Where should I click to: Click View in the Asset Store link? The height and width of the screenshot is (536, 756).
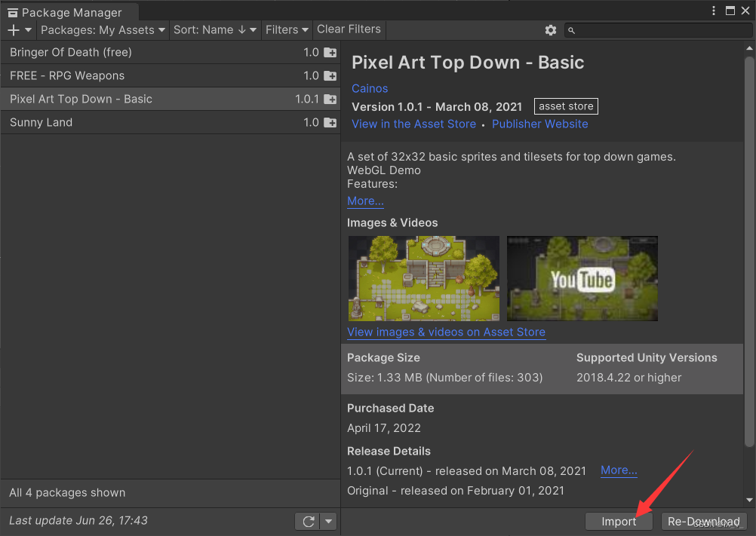point(413,124)
